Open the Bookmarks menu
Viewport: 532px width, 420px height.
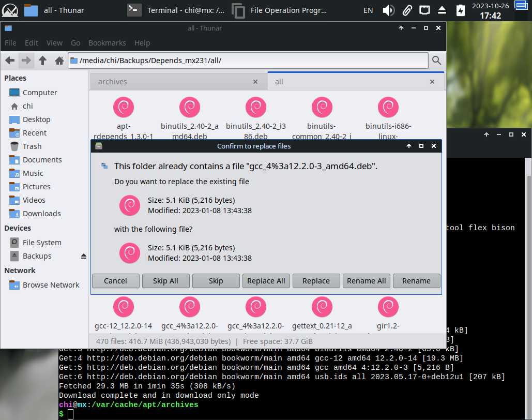[107, 43]
